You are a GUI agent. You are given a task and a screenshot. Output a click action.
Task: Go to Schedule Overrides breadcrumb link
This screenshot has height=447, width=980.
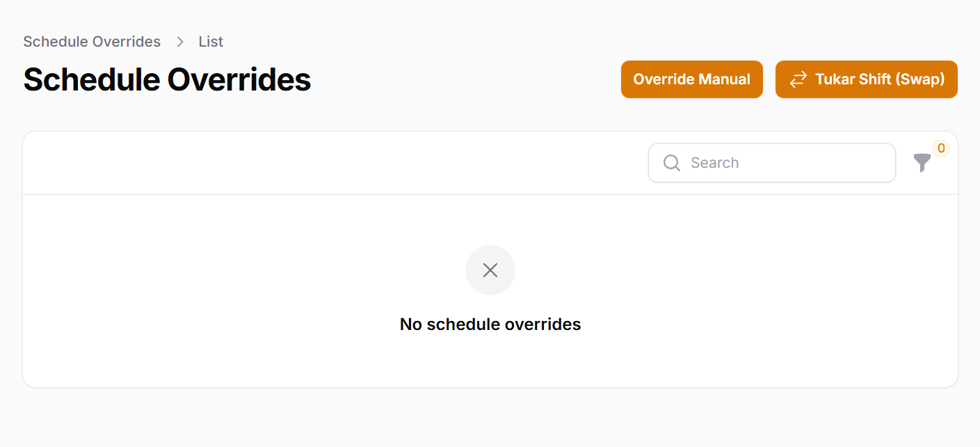pyautogui.click(x=92, y=42)
